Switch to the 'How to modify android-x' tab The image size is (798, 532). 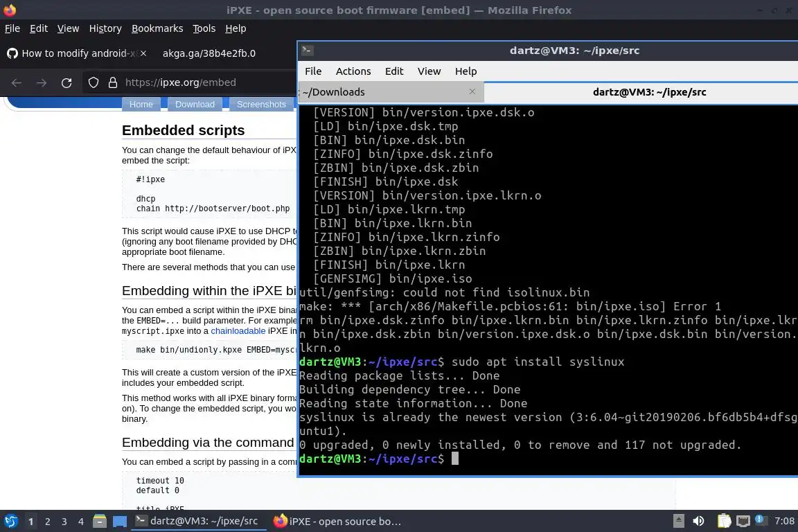(76, 53)
